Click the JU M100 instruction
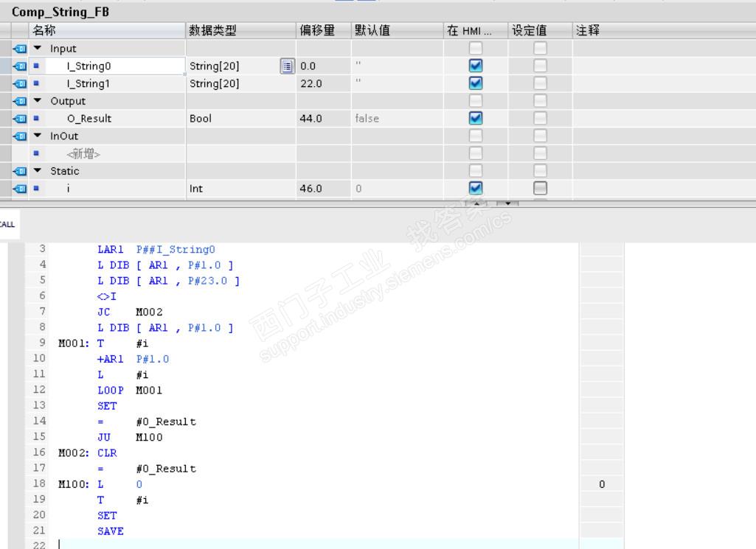Screen dimensions: 756x549 coord(130,437)
